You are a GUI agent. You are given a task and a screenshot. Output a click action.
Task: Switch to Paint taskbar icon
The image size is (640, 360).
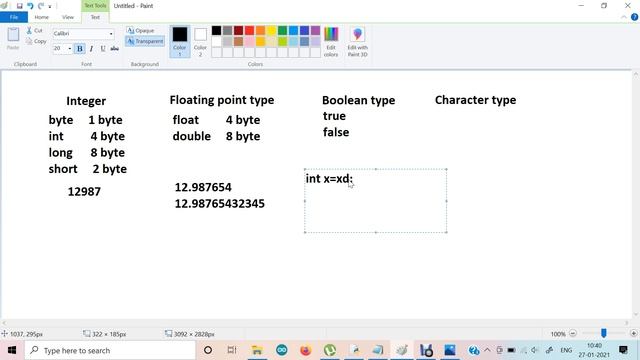[x=402, y=350]
